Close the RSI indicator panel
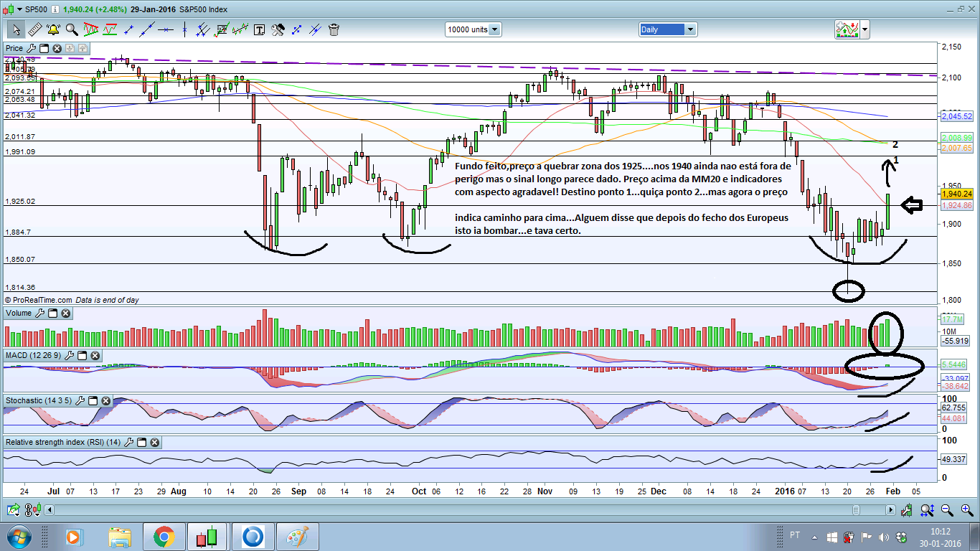 pos(155,442)
